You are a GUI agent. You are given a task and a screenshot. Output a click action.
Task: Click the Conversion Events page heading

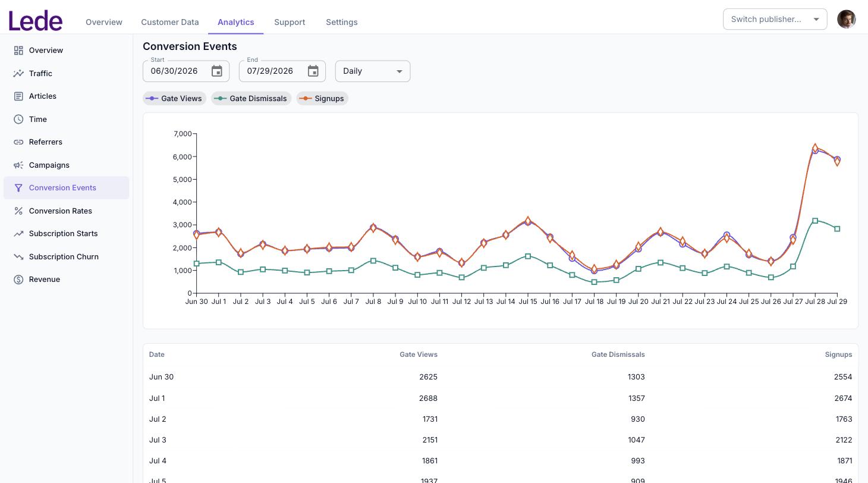(x=190, y=46)
